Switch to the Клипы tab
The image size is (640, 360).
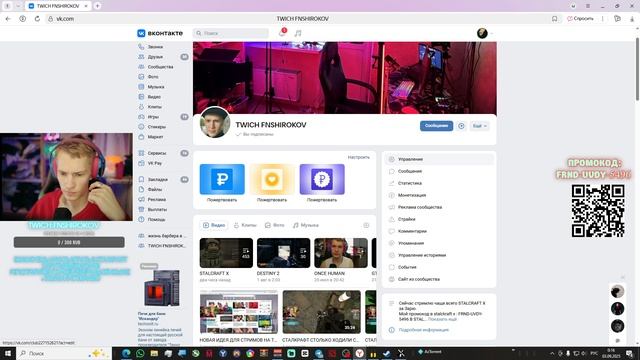click(245, 225)
